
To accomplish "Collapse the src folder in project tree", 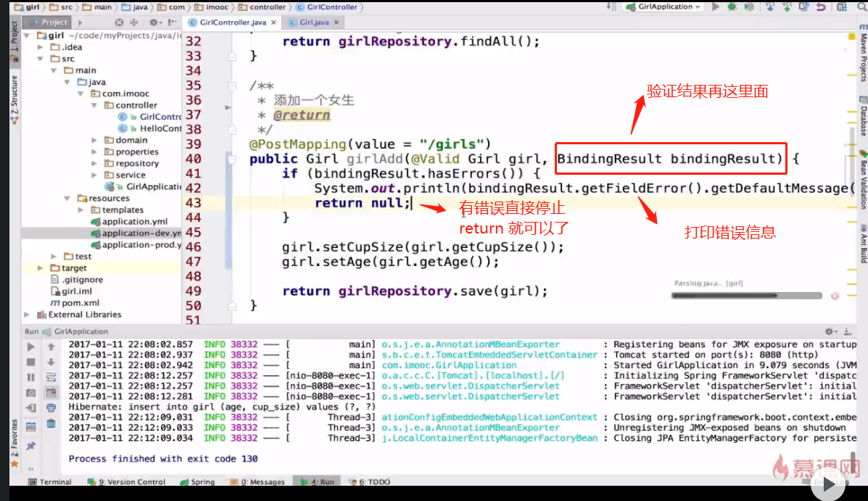I will coord(41,59).
